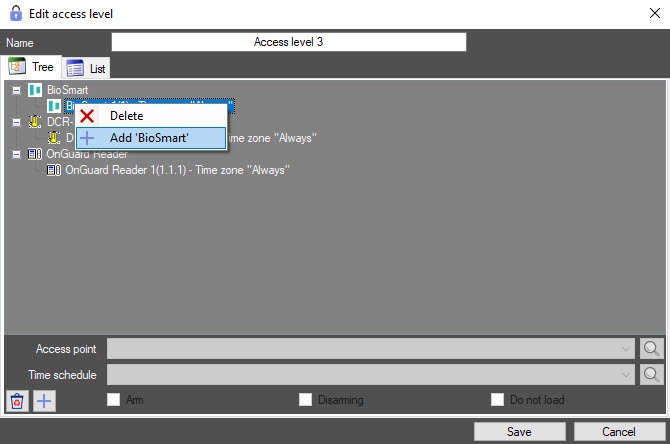Enable the Do not load checkbox
Viewport: 670px width, 444px height.
[497, 400]
